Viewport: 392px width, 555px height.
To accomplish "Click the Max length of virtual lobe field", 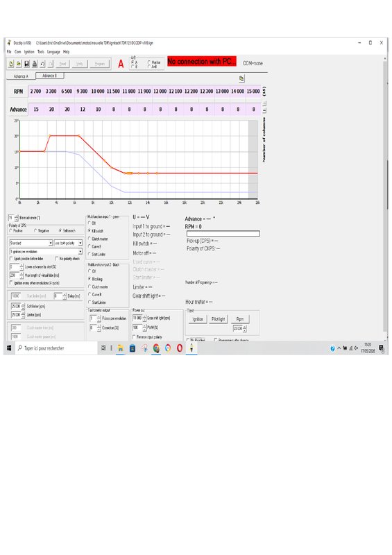I will click(x=15, y=275).
